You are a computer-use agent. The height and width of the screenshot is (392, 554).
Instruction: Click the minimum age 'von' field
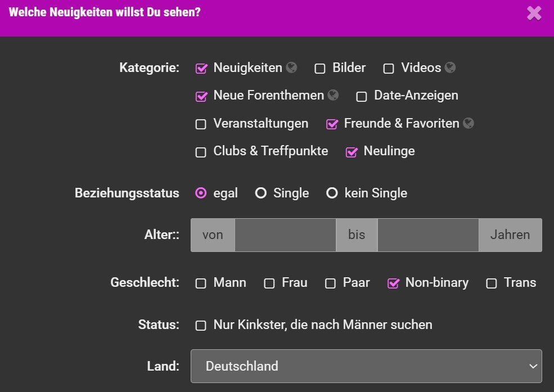(285, 235)
